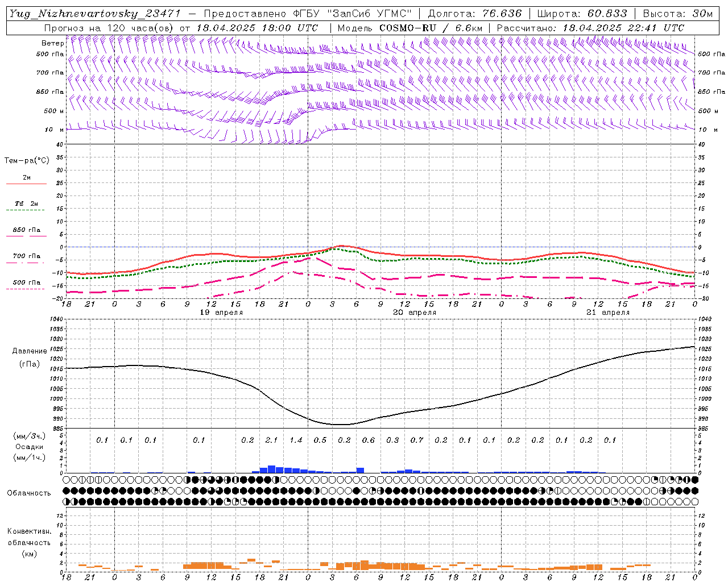
Task: Click the precipitation value 2.1
Action: 271,440
